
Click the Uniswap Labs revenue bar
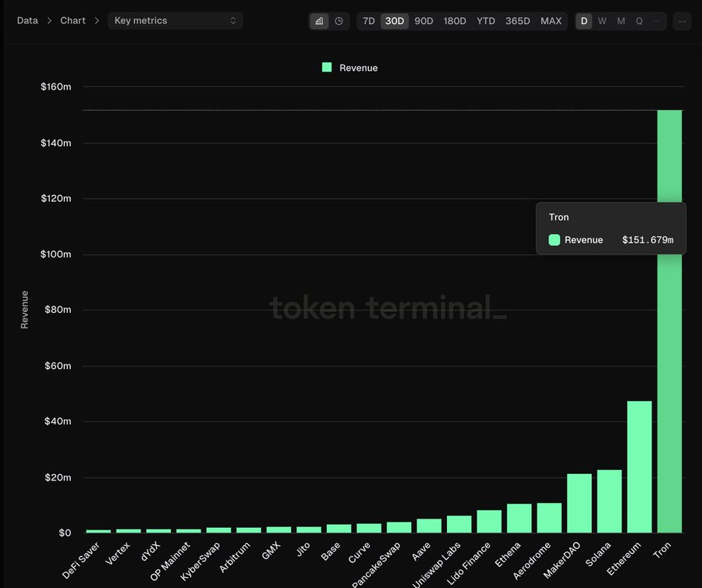pyautogui.click(x=459, y=524)
